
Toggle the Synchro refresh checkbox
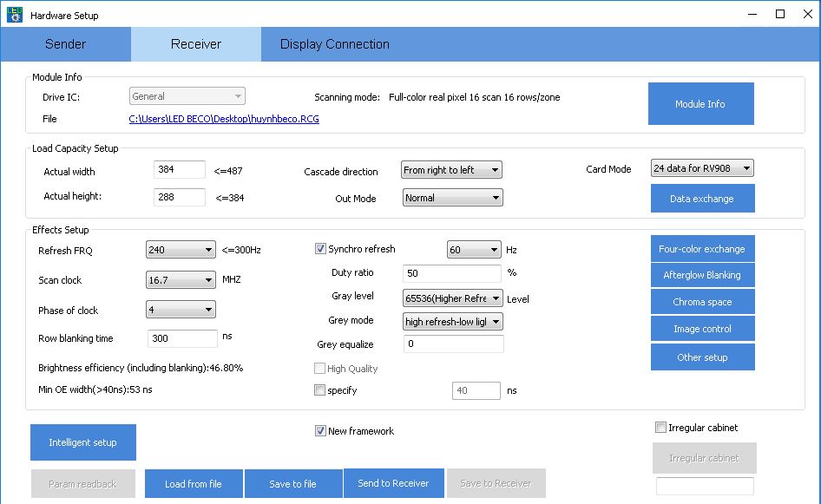[x=320, y=249]
